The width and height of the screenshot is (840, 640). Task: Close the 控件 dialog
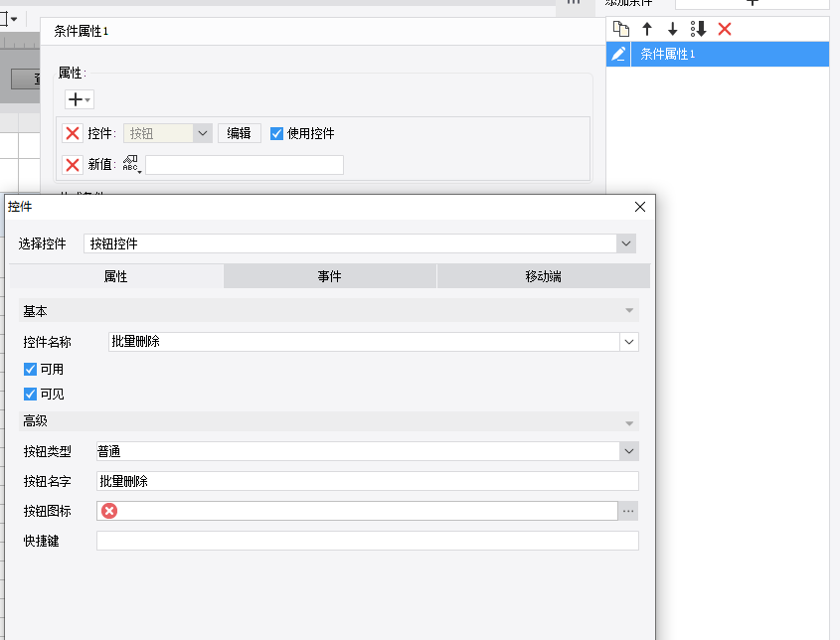(x=639, y=207)
